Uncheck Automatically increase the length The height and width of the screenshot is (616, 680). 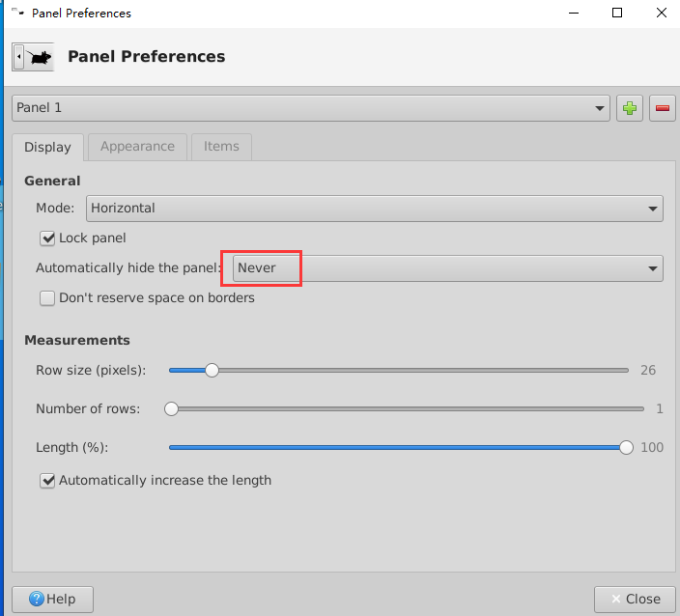click(x=47, y=480)
